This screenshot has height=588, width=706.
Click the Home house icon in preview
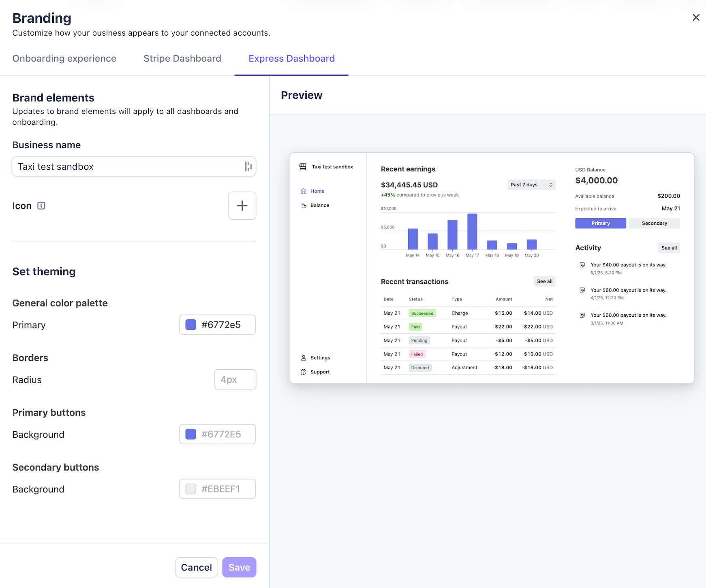304,191
